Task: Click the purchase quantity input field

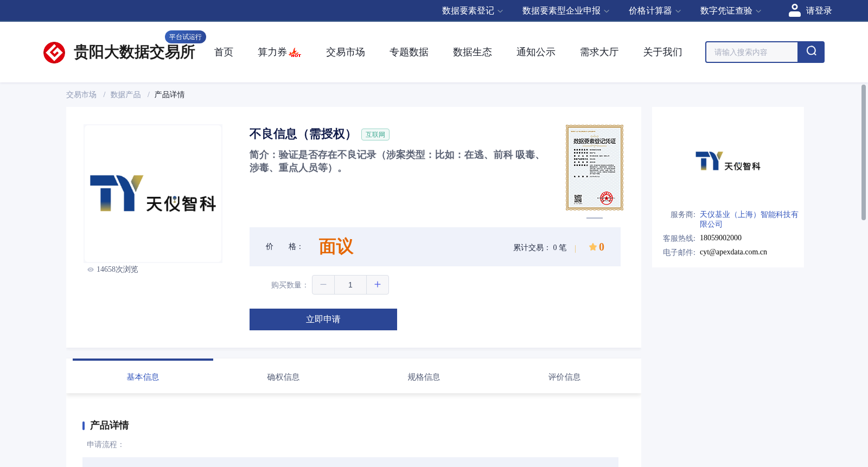Action: pos(350,285)
